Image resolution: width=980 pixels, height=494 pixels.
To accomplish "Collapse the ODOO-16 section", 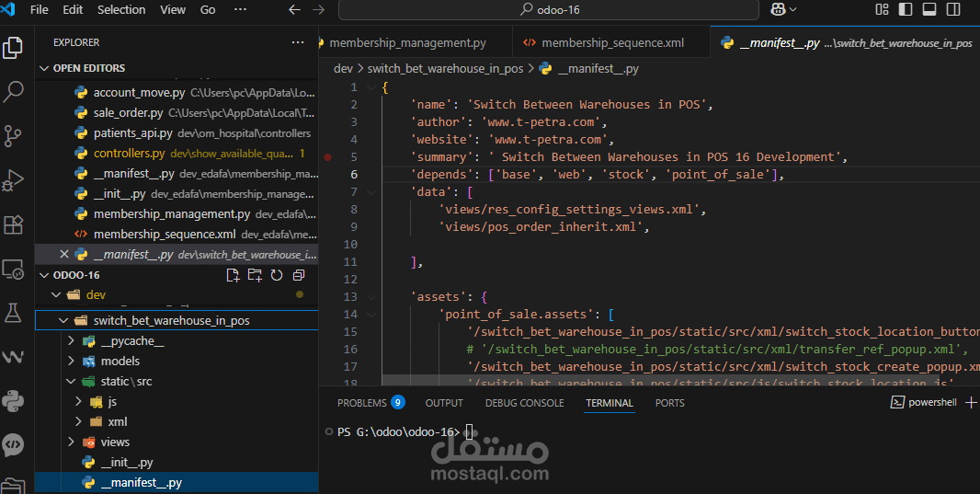I will coord(44,275).
